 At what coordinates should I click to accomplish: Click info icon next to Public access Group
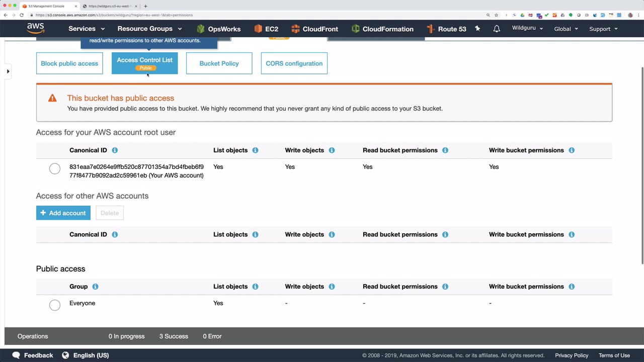[95, 287]
